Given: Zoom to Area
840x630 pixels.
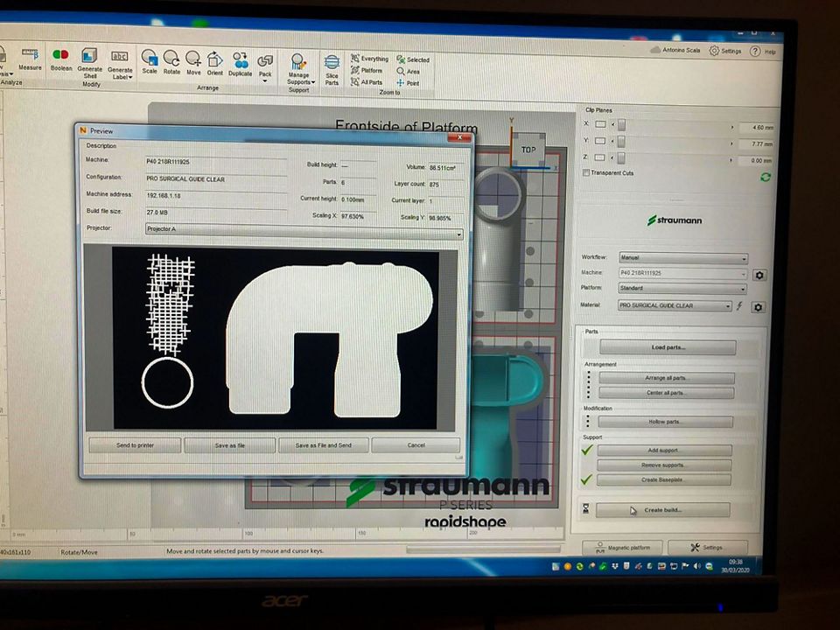Looking at the screenshot, I should 409,71.
